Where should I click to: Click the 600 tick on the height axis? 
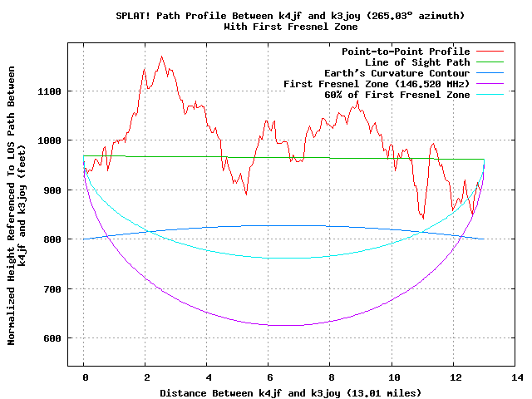[x=52, y=338]
